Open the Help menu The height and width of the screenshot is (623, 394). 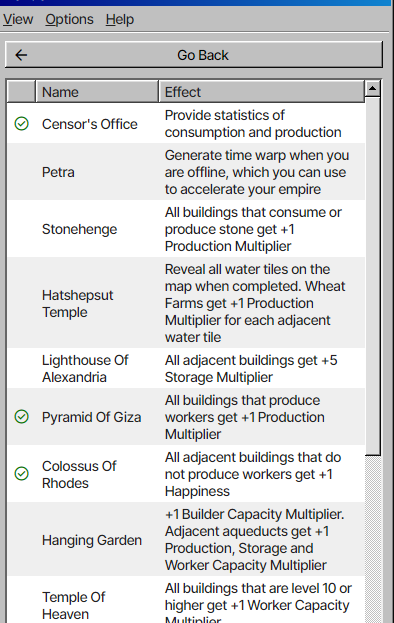[120, 19]
